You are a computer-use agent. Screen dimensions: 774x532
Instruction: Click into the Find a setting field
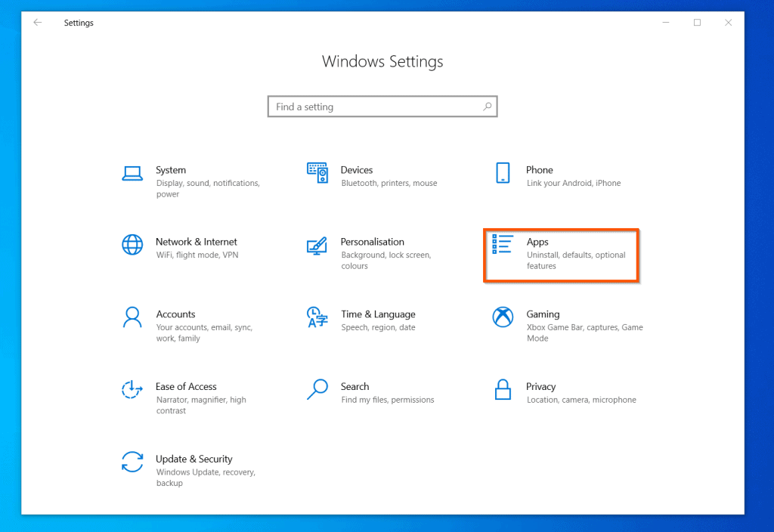coord(382,107)
